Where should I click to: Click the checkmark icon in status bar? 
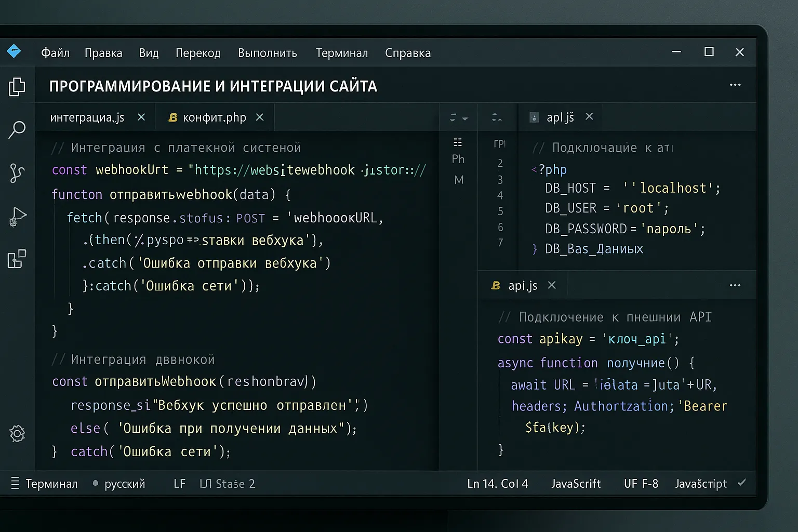coord(742,483)
